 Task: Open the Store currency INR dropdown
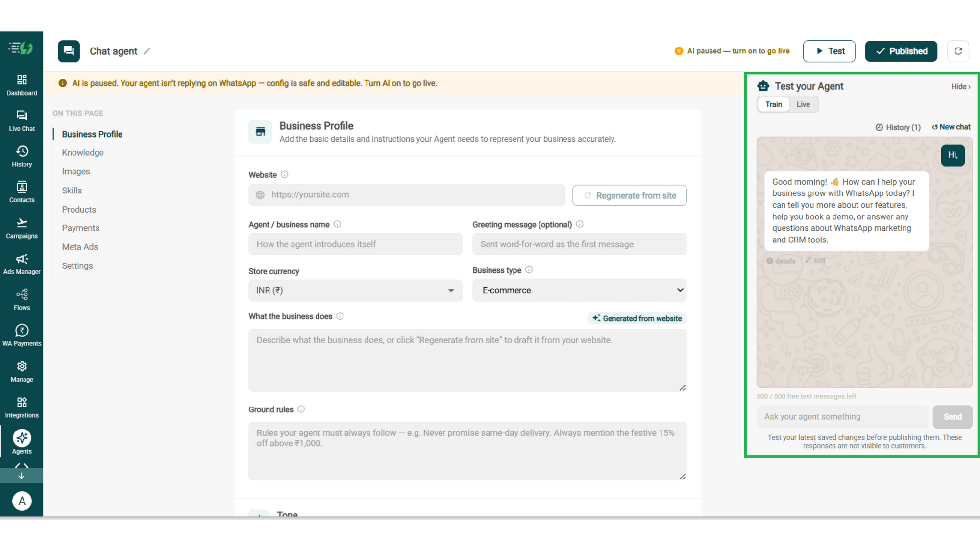click(x=355, y=290)
